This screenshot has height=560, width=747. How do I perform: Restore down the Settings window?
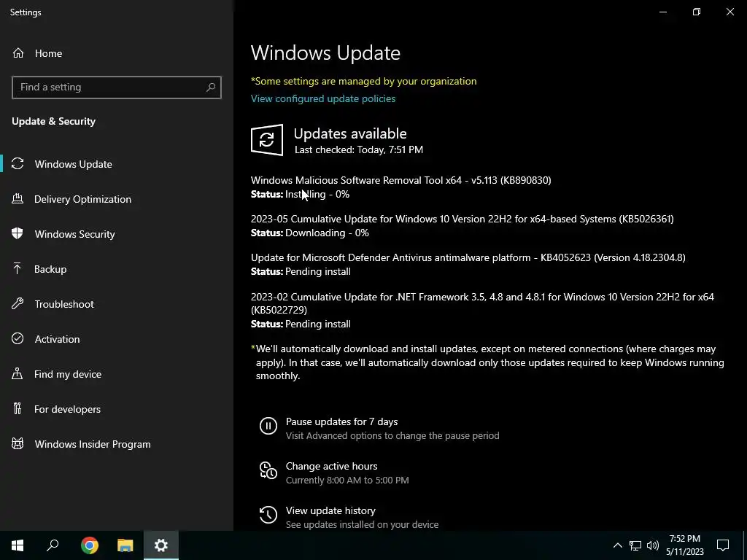pos(697,12)
